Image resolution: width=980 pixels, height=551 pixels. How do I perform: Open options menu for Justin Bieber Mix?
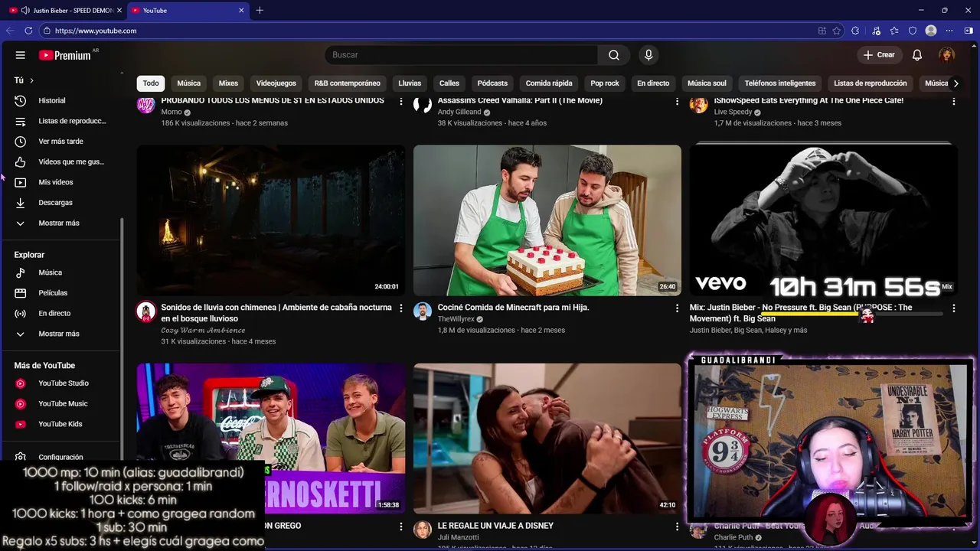(x=953, y=308)
